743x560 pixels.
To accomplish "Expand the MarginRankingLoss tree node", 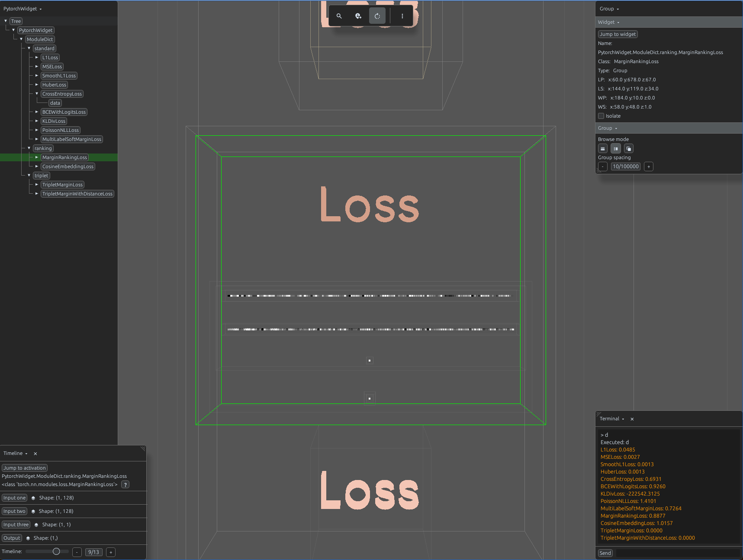I will pyautogui.click(x=37, y=157).
